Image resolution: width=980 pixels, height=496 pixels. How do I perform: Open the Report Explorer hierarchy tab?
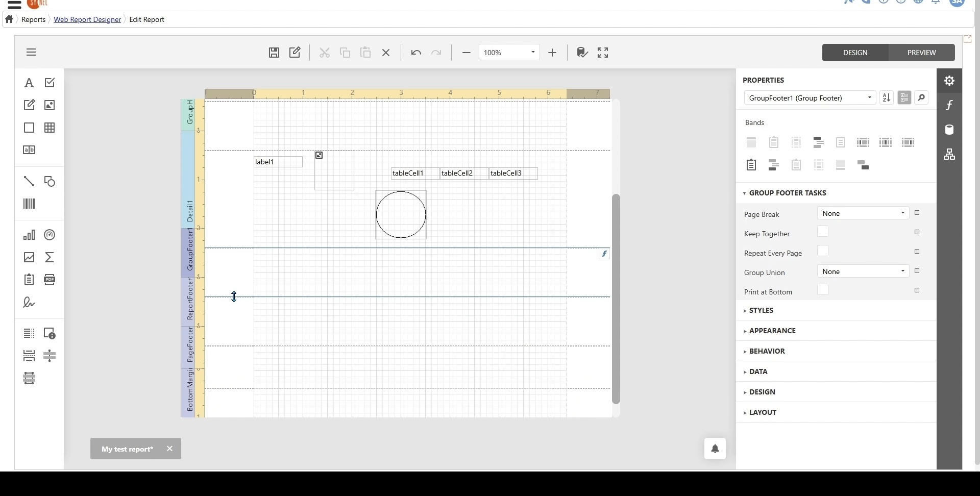949,154
